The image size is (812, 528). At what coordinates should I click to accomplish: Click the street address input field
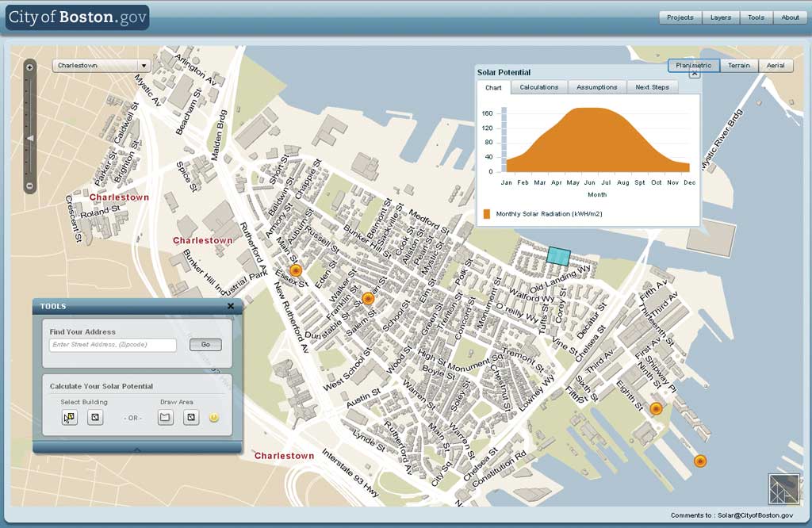[113, 345]
